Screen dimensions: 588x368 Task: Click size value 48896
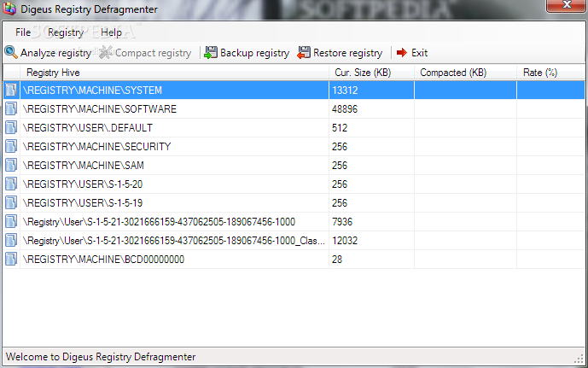point(345,108)
